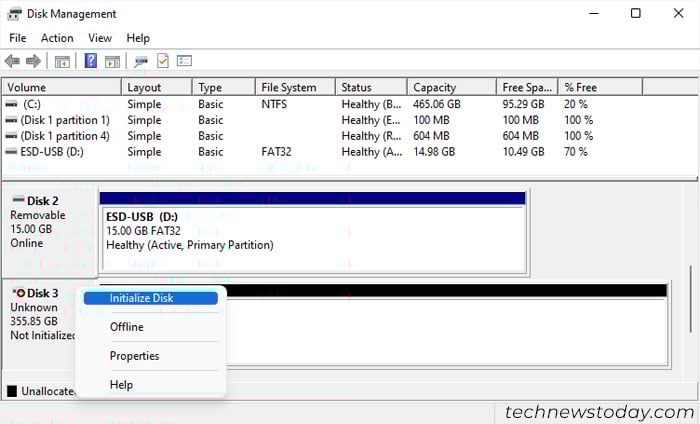700x424 pixels.
Task: Choose Properties from the context menu
Action: [134, 356]
